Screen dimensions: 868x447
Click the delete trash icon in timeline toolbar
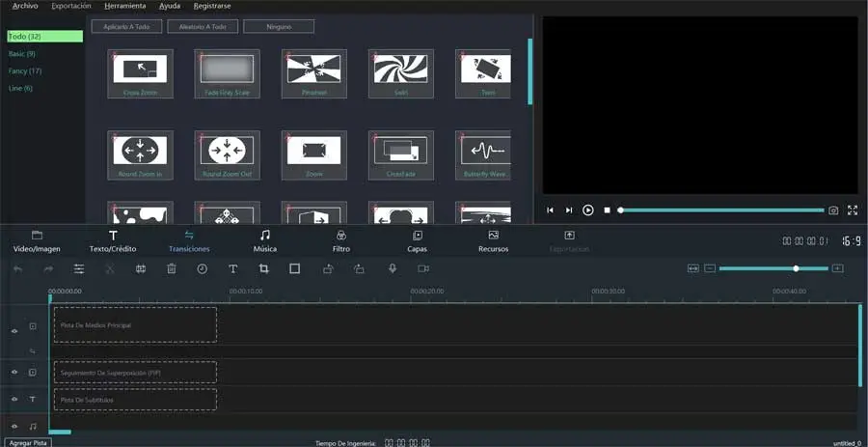pyautogui.click(x=171, y=268)
